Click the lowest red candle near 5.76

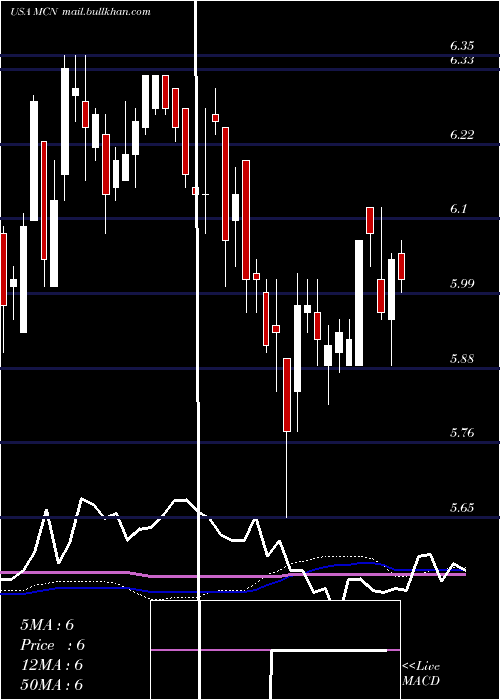(287, 395)
